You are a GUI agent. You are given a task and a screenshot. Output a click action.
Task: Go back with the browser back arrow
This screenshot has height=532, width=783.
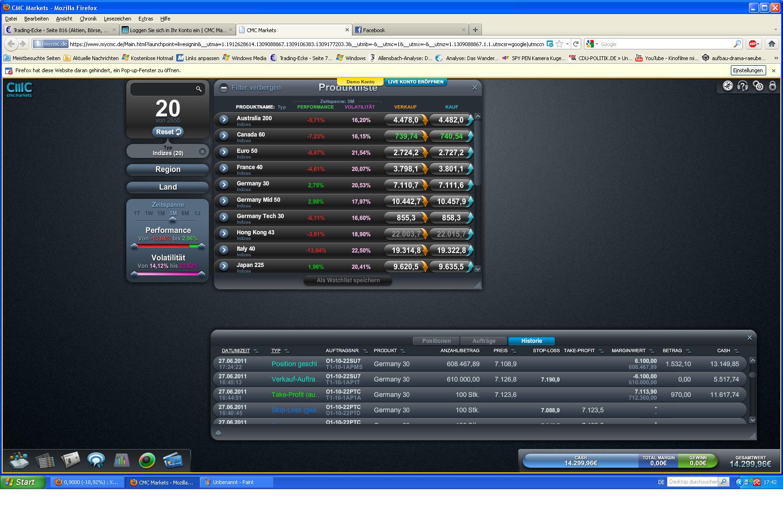[x=11, y=44]
